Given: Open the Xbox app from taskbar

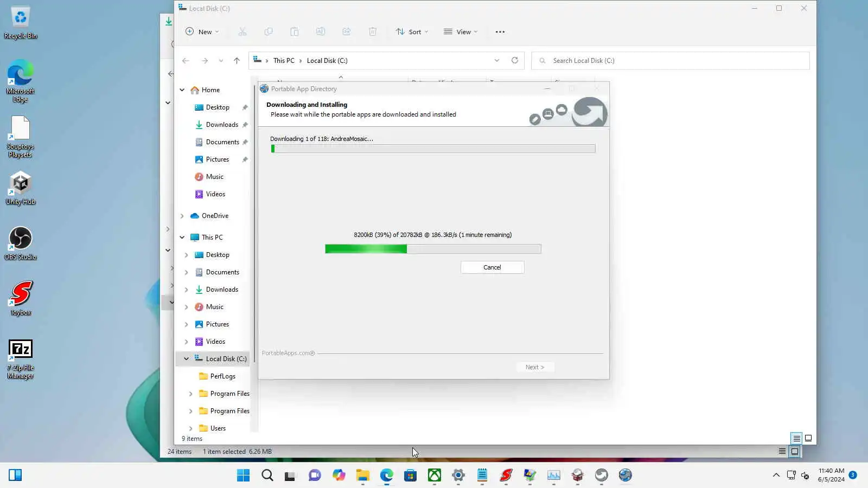Looking at the screenshot, I should (435, 476).
